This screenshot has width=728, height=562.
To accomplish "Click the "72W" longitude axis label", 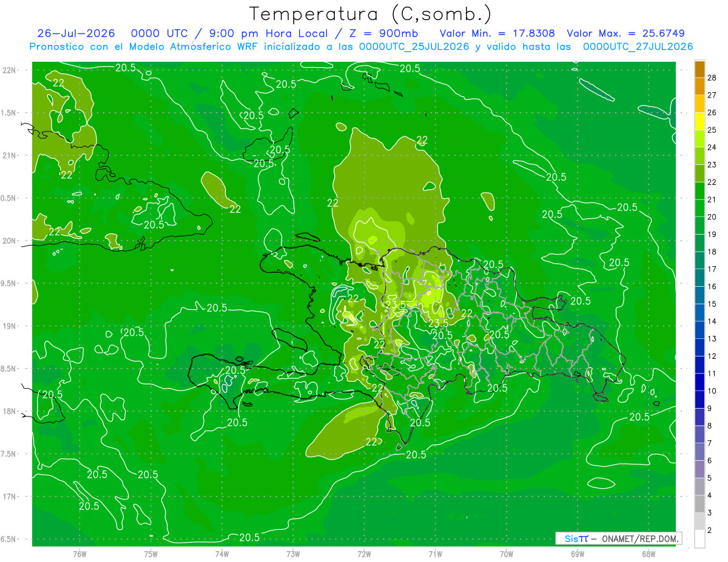I will [364, 555].
